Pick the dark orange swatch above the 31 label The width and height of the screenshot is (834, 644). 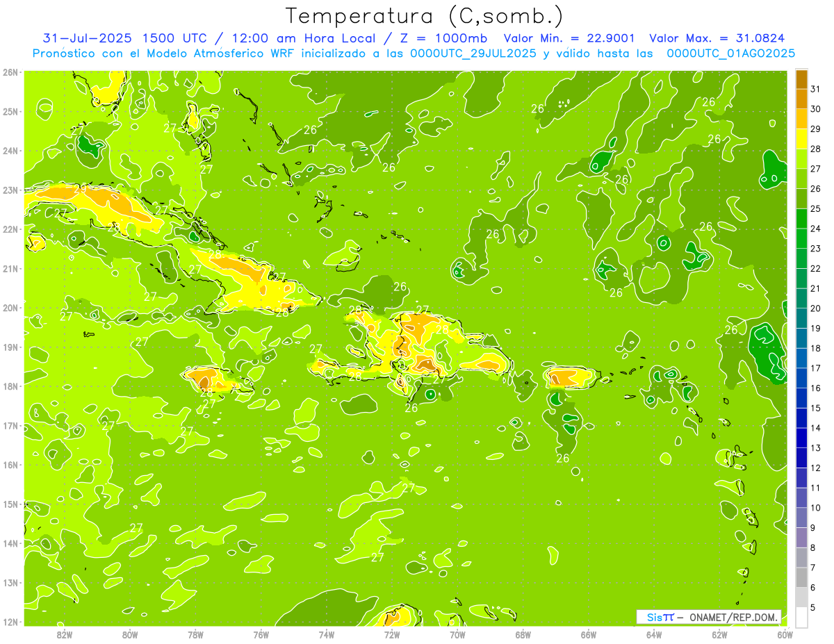pos(801,79)
